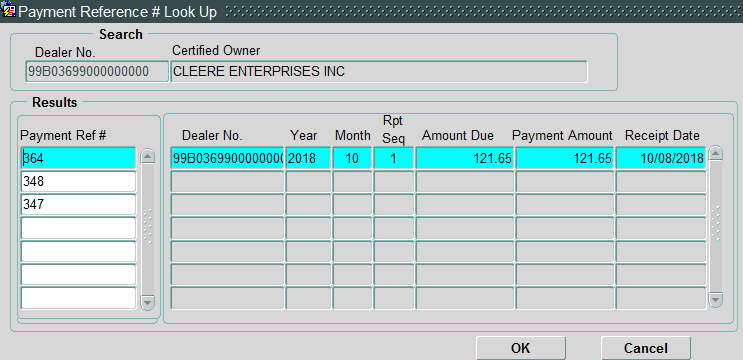Select Payment Ref # 364

coord(78,158)
